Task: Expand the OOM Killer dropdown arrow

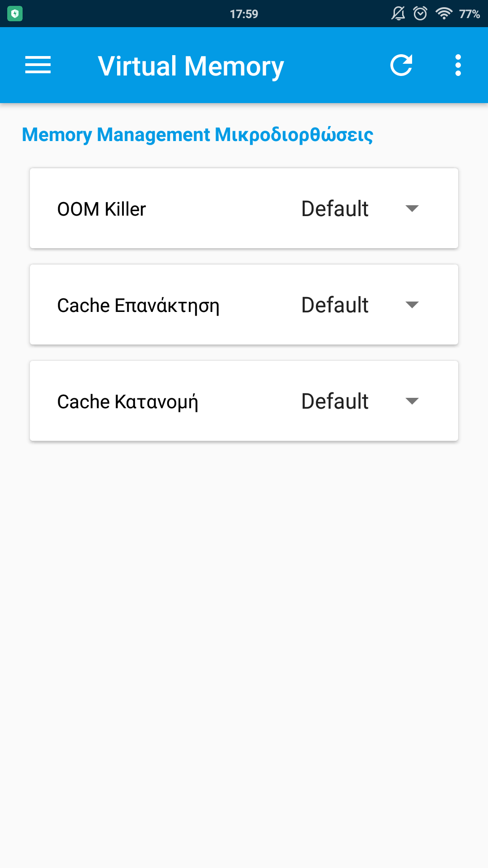Action: pyautogui.click(x=412, y=208)
